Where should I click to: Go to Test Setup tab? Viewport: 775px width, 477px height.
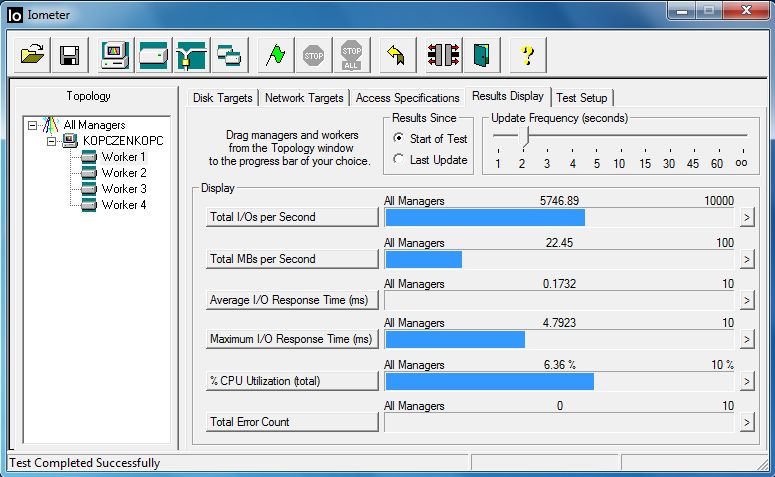point(582,98)
